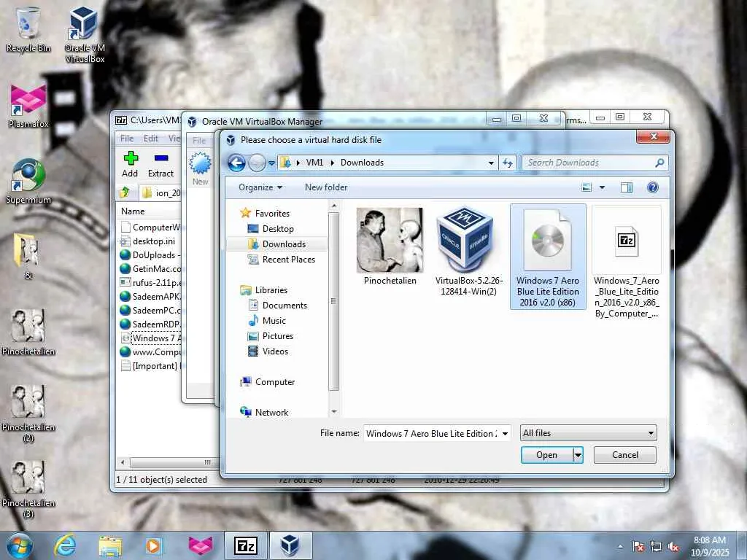Click the New folder button
Image resolution: width=747 pixels, height=560 pixels.
pyautogui.click(x=326, y=187)
